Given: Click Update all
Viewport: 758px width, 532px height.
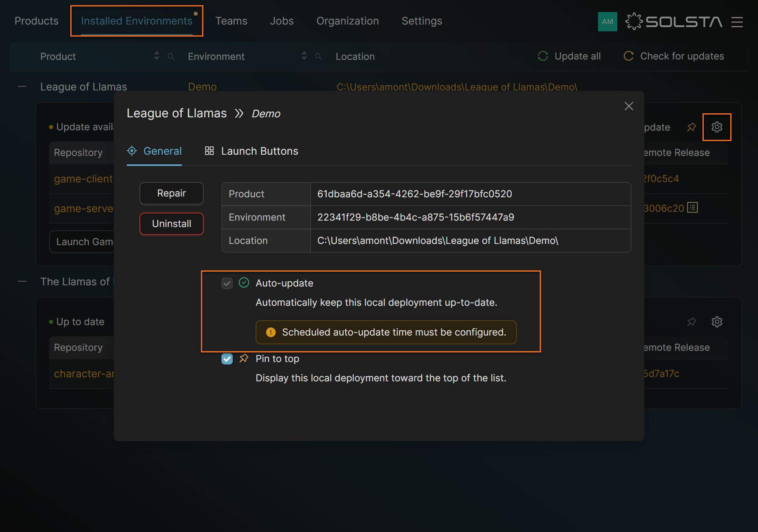Looking at the screenshot, I should [x=570, y=56].
